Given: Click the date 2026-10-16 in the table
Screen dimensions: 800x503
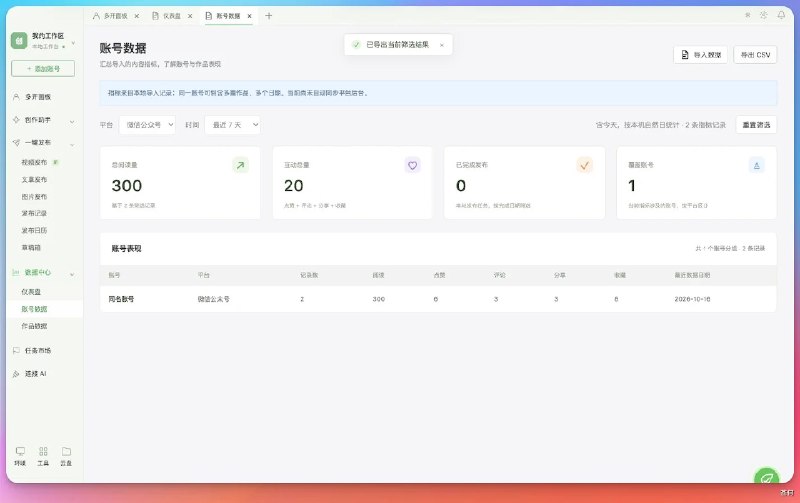Looking at the screenshot, I should [692, 299].
